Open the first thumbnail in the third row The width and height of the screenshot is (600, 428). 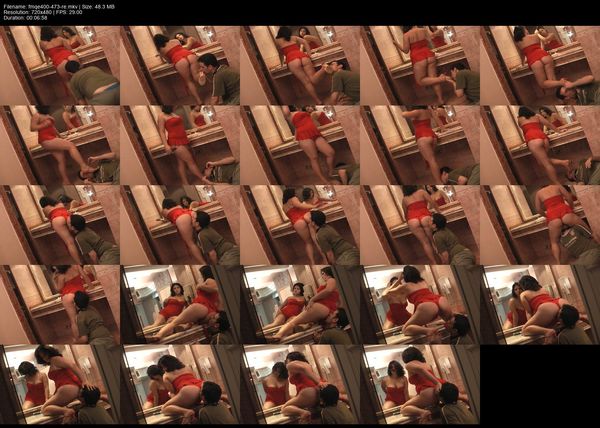point(60,225)
